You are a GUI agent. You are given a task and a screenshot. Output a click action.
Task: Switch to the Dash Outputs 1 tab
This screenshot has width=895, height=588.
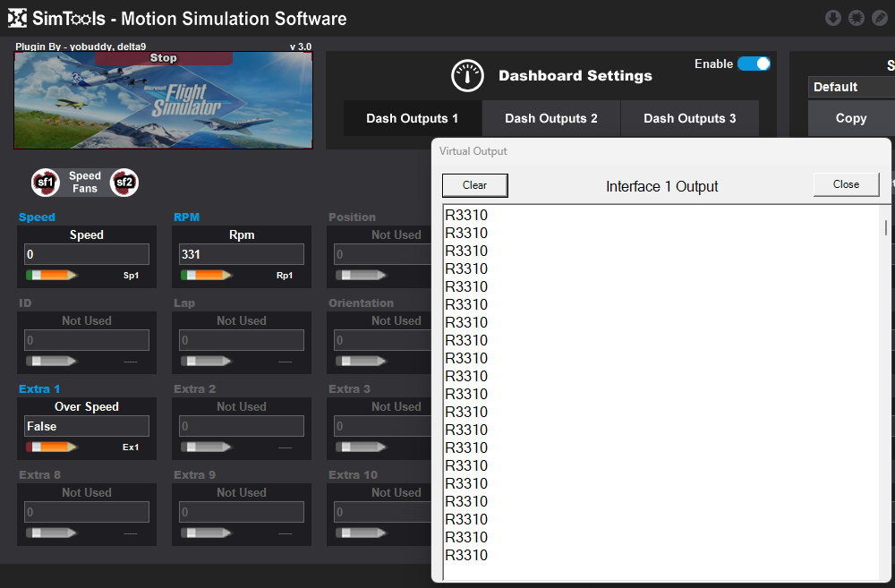tap(413, 118)
